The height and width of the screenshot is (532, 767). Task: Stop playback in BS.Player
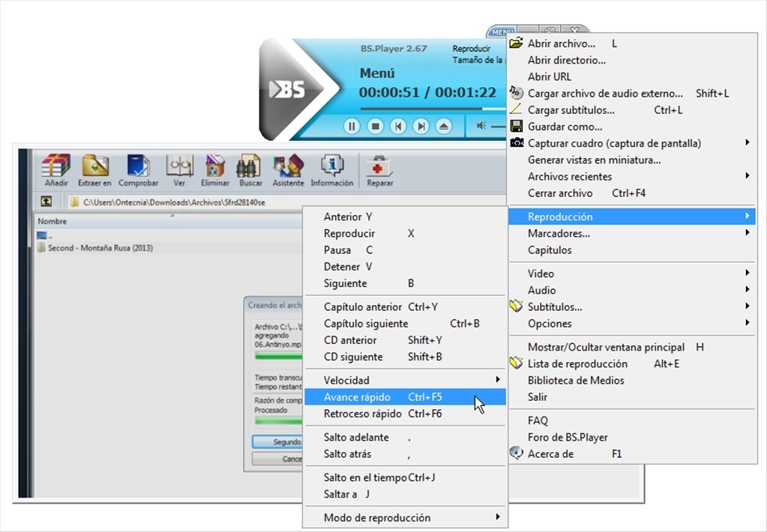375,126
